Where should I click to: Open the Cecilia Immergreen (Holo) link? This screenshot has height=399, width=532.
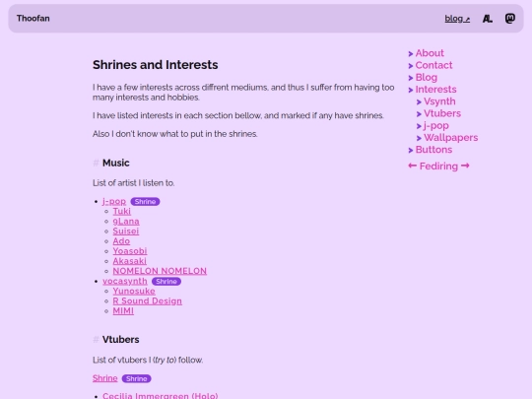coord(161,396)
